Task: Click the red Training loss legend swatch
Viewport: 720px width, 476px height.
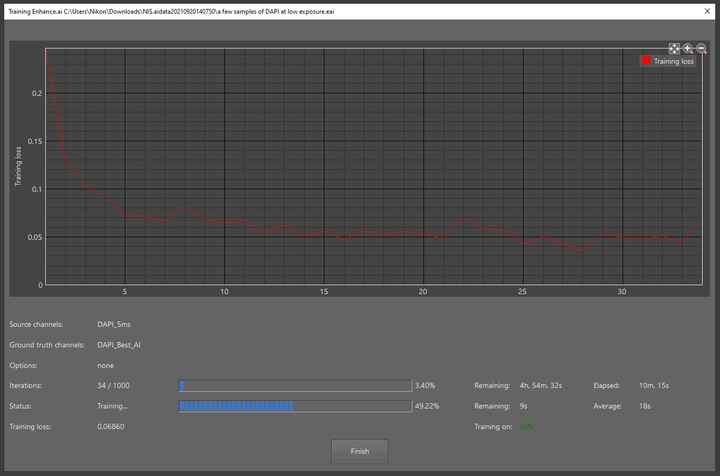Action: coord(647,61)
